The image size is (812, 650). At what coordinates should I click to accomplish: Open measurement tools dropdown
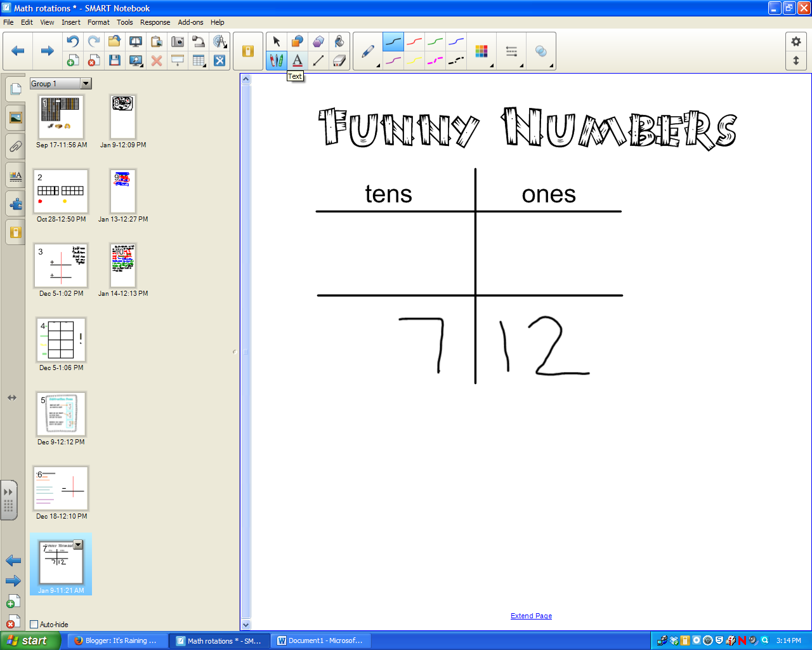click(219, 41)
